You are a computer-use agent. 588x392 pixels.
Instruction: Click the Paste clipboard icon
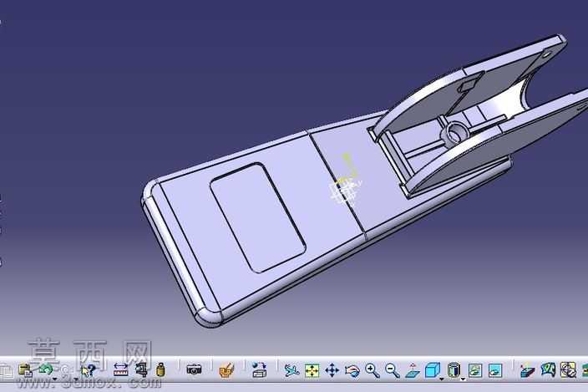(26, 370)
